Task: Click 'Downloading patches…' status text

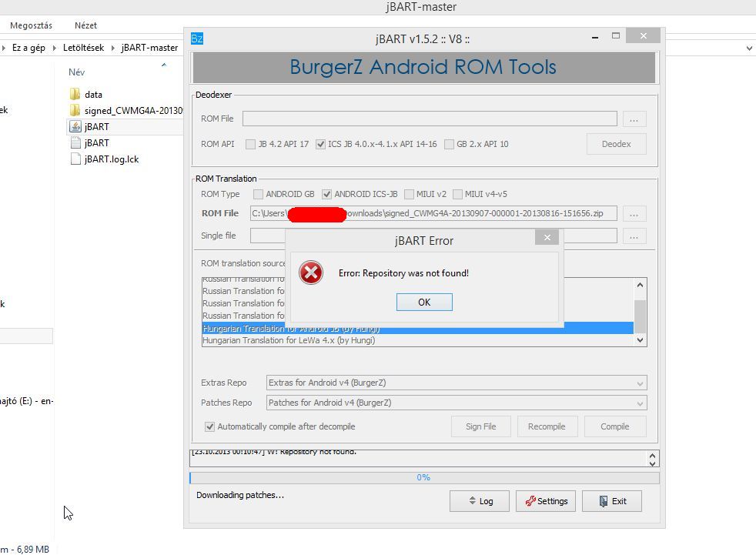Action: coord(240,495)
